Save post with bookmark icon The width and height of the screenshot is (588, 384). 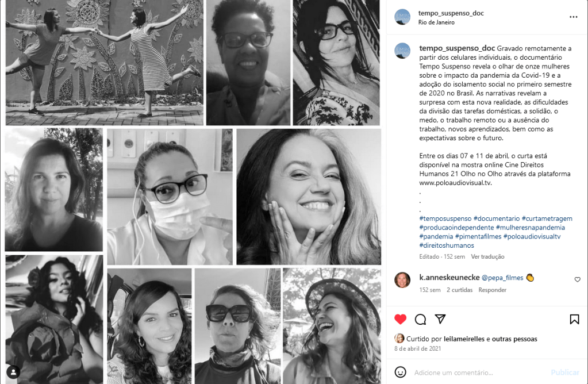tap(574, 319)
